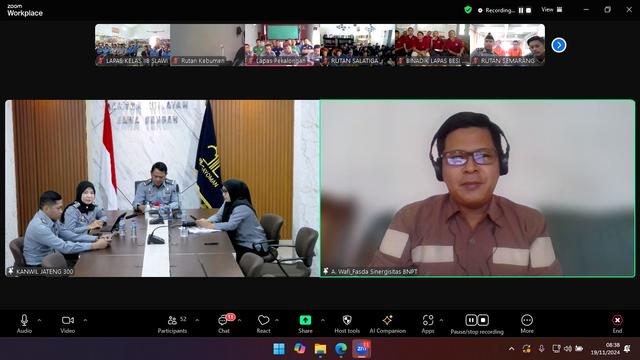Expand the React options arrow
The image size is (640, 360).
pos(277,320)
